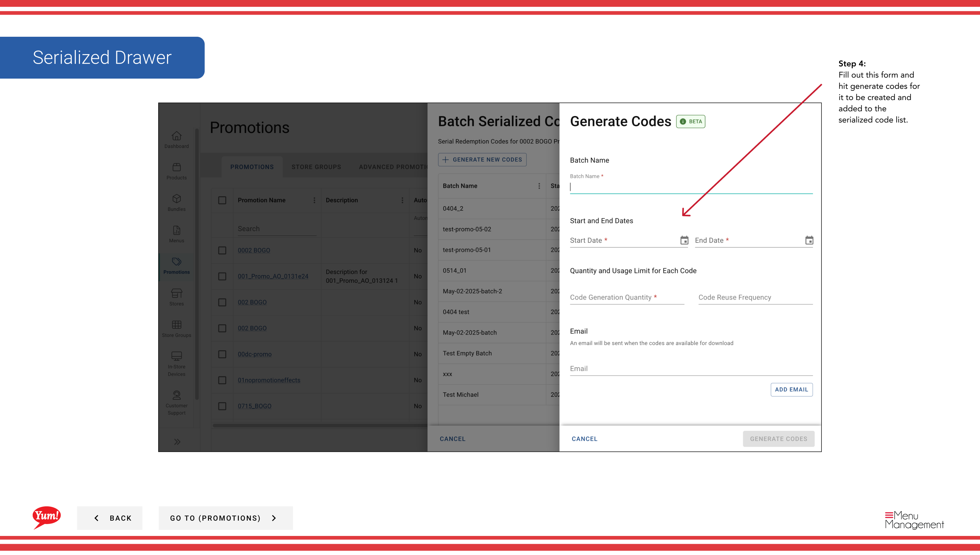Open In-Store Devices in the sidebar

tap(177, 364)
